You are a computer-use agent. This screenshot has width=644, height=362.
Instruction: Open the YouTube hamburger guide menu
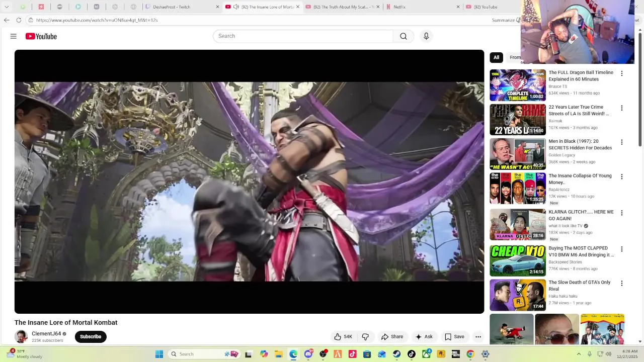tap(14, 36)
